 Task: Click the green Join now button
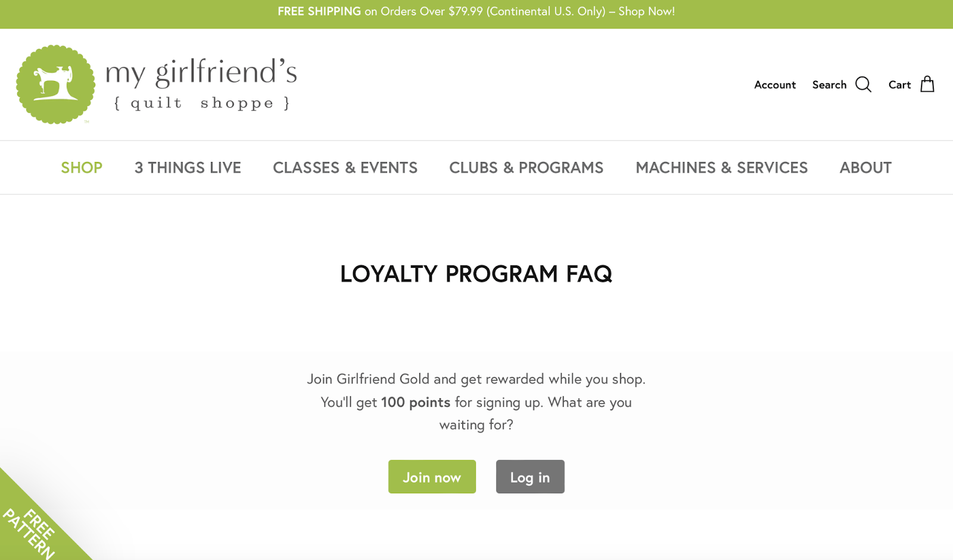[x=432, y=477]
